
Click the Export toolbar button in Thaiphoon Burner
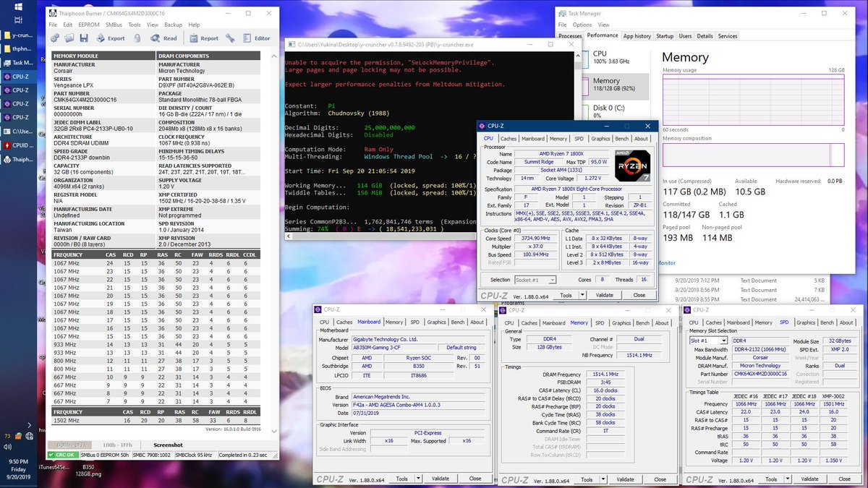(x=110, y=38)
